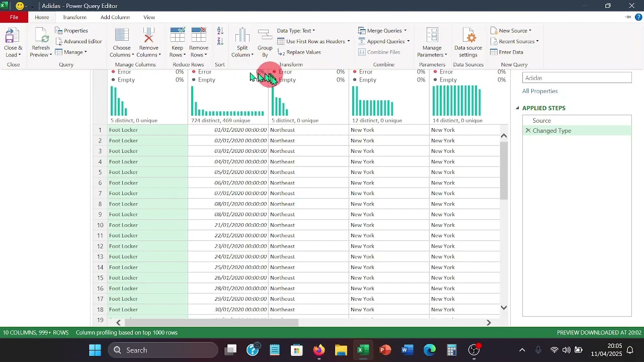Screen dimensions: 644x362
Task: Select row number 1 header
Action: tap(100, 130)
